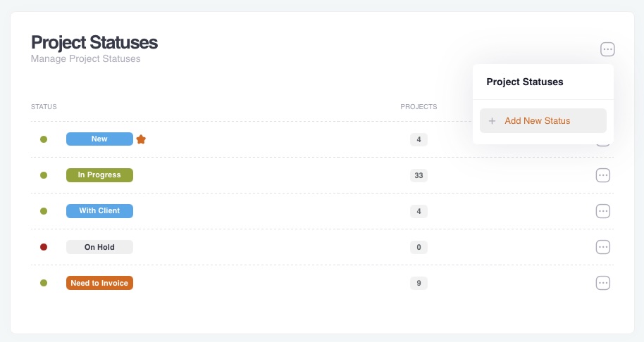Toggle green dot beside In Progress
The width and height of the screenshot is (644, 342).
coord(44,175)
